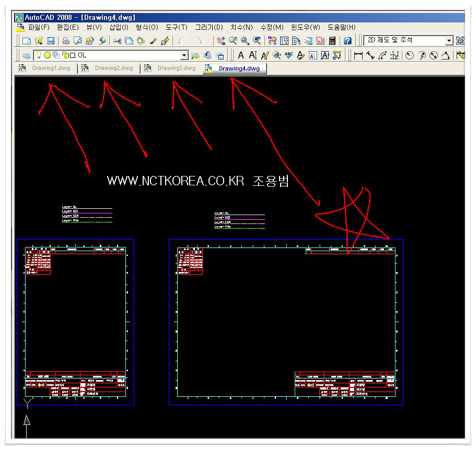Open the 삽입(I) menu
Screen dimensions: 476x449
pyautogui.click(x=119, y=27)
